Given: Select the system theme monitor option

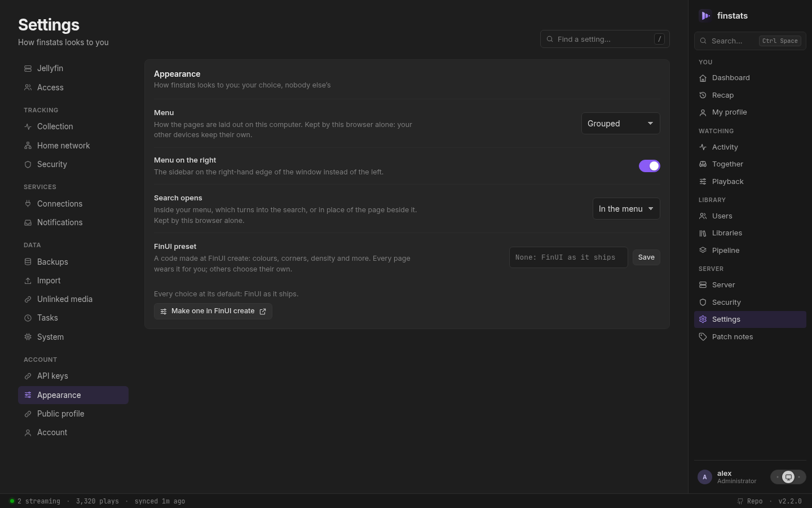Looking at the screenshot, I should (x=788, y=477).
